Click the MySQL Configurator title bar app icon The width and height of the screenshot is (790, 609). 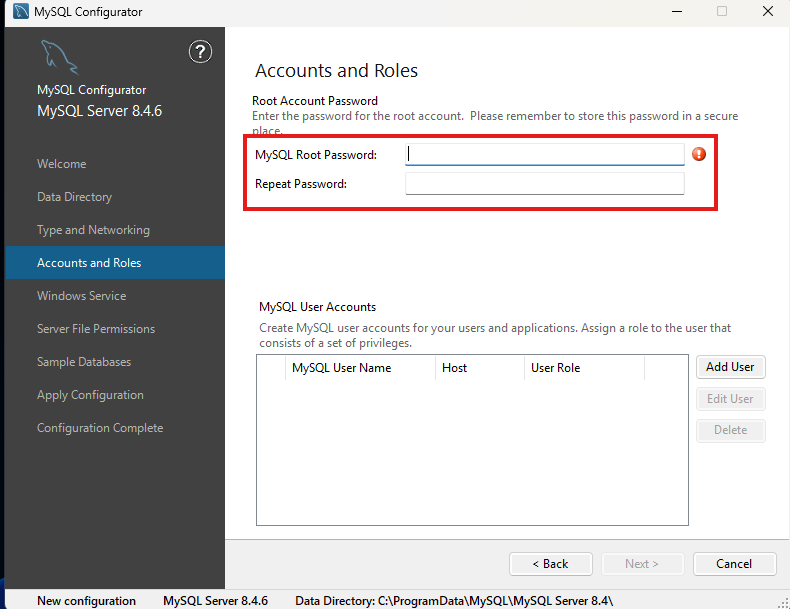click(x=21, y=11)
